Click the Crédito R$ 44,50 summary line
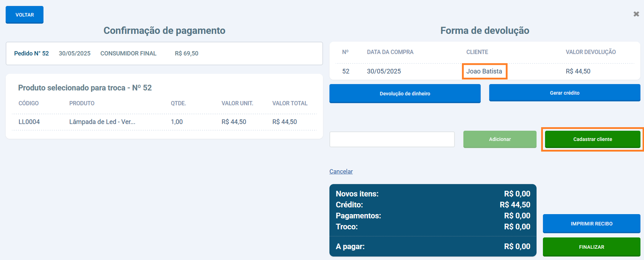The width and height of the screenshot is (644, 260). point(433,205)
